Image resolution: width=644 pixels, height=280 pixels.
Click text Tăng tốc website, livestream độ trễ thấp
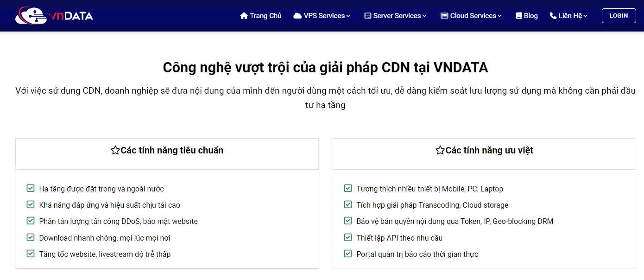[x=105, y=254]
